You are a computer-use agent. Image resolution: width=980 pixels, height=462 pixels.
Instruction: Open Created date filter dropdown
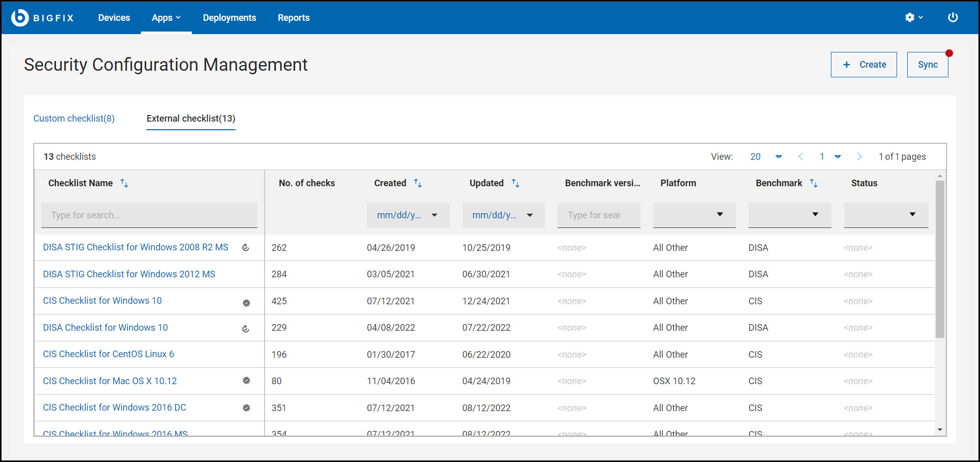(408, 215)
